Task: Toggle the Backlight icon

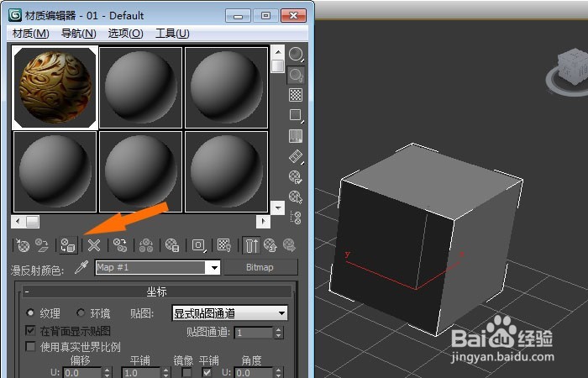Action: coord(296,75)
